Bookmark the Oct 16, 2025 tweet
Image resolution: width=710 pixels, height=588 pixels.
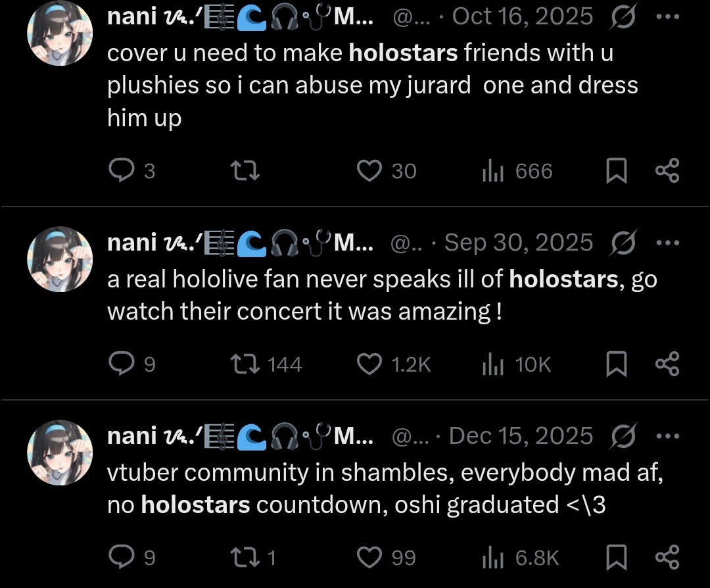616,171
